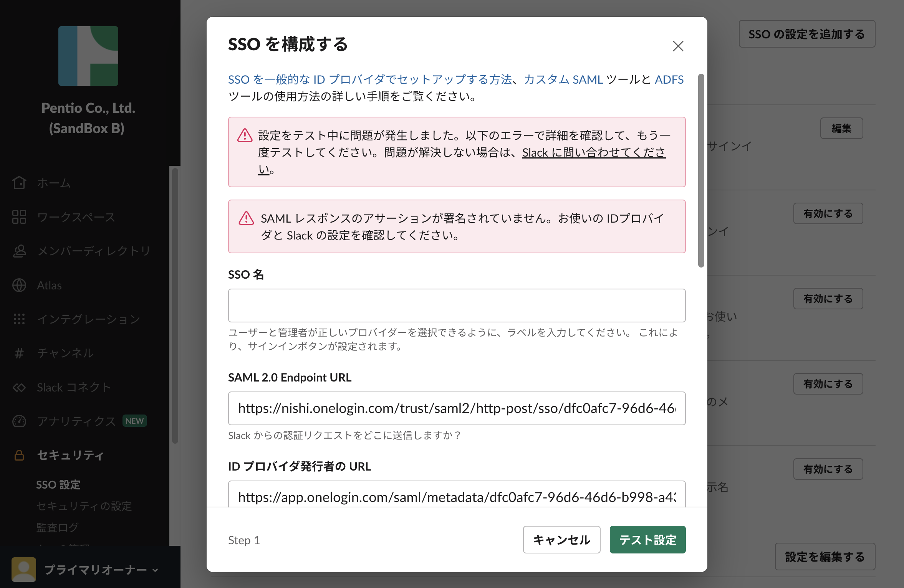Click the dialog vertical scrollbar
This screenshot has height=588, width=904.
[701, 170]
